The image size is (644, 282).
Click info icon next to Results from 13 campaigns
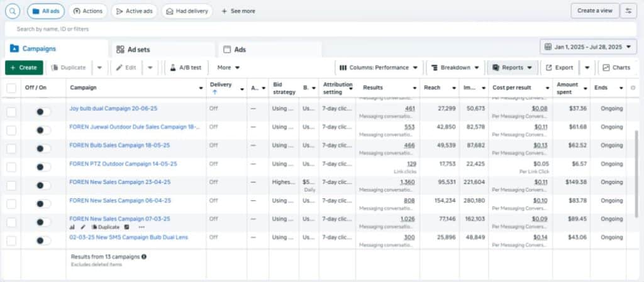pos(144,257)
